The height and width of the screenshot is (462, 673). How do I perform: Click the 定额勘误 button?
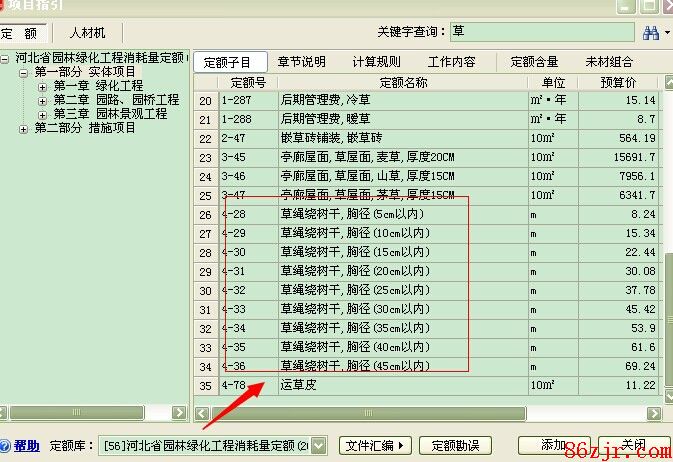455,445
